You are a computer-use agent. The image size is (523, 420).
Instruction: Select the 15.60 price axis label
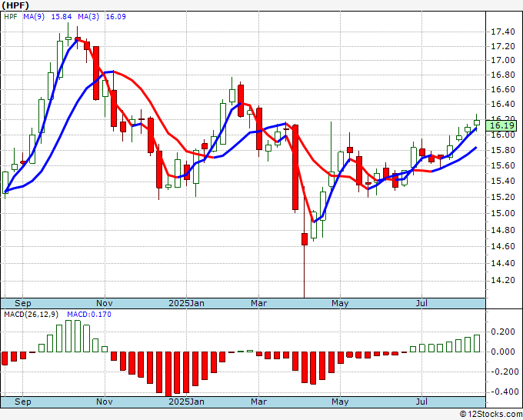pyautogui.click(x=503, y=165)
